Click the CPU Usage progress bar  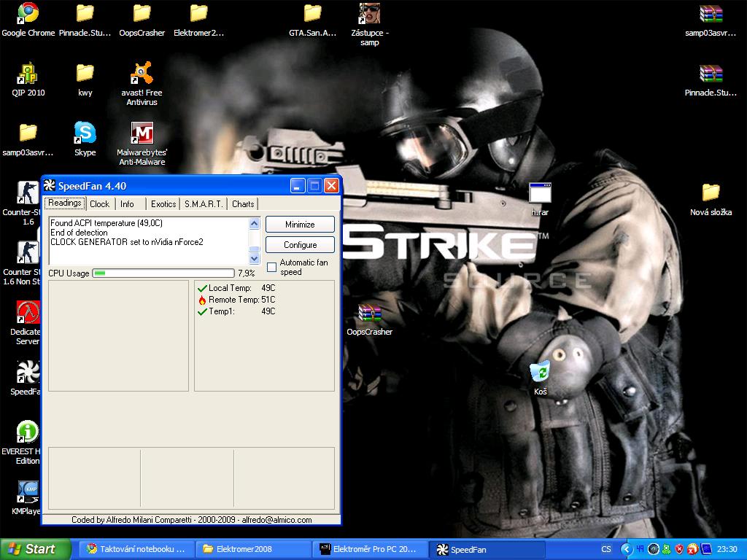[x=163, y=273]
